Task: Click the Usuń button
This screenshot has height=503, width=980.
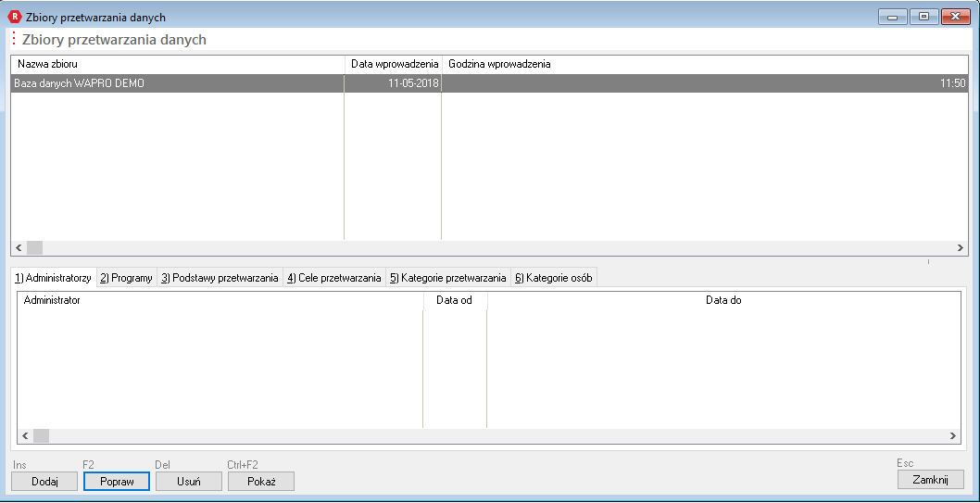Action: click(189, 481)
